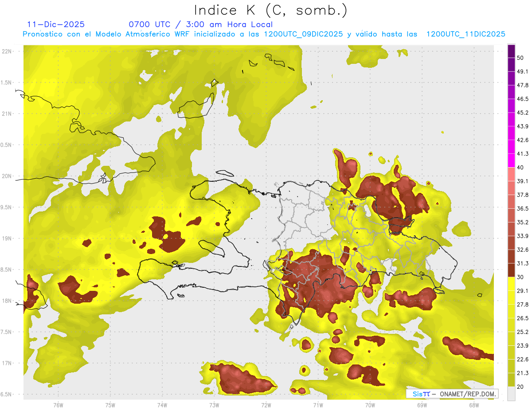This screenshot has width=532, height=411.
Task: Click the '32.6' color scale value
Action: [523, 250]
